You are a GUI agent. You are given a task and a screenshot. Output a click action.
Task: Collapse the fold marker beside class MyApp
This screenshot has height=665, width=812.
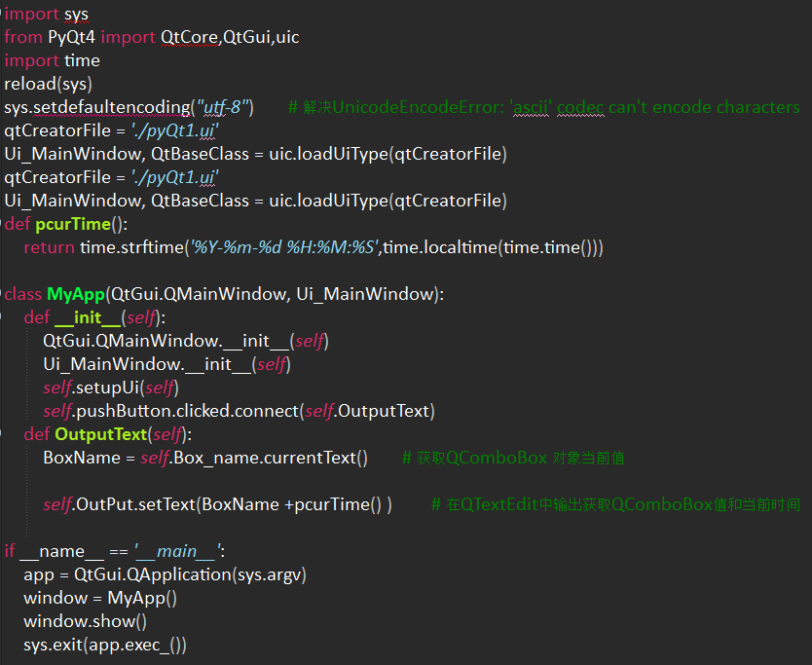point(1,294)
